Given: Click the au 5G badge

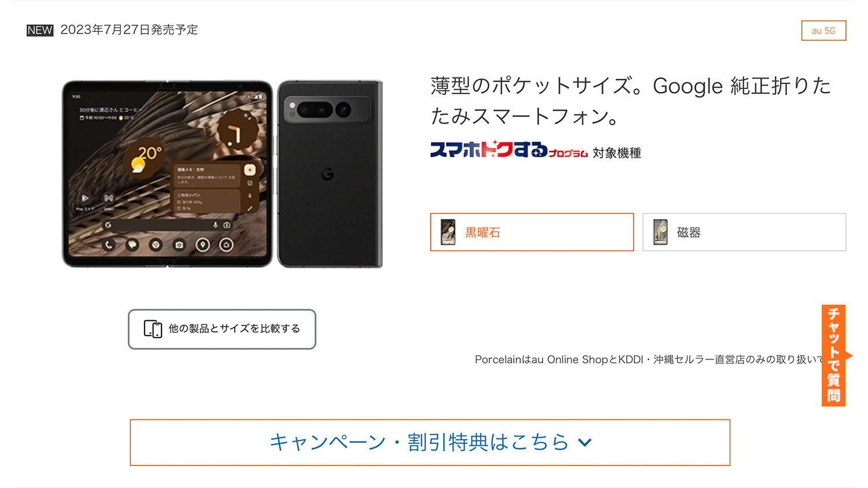Looking at the screenshot, I should [823, 31].
